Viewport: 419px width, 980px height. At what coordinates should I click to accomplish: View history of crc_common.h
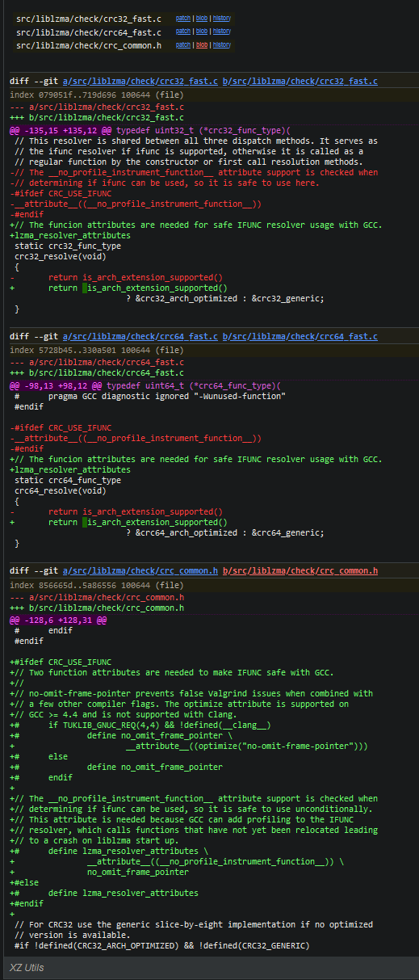(x=222, y=45)
